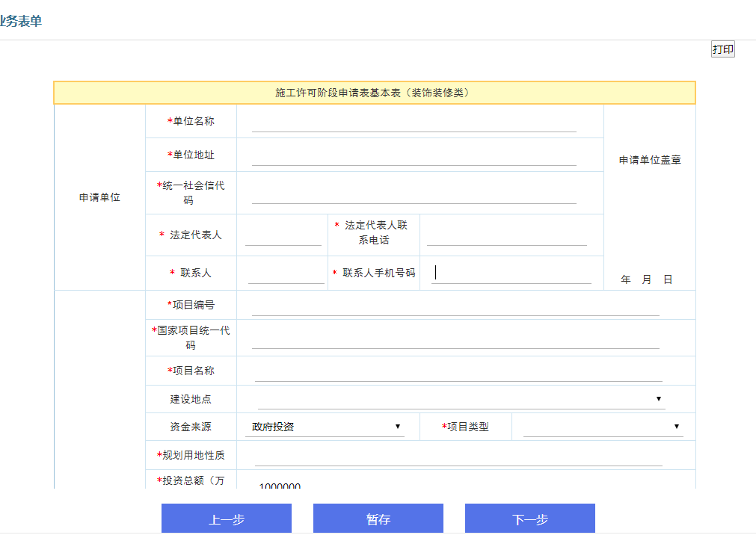The image size is (756, 535).
Task: Click the 业务表单 page heading
Action: pos(20,21)
